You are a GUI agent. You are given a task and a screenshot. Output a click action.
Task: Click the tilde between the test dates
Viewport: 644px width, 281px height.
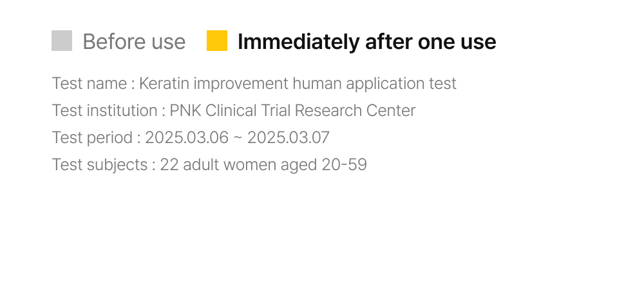click(236, 138)
